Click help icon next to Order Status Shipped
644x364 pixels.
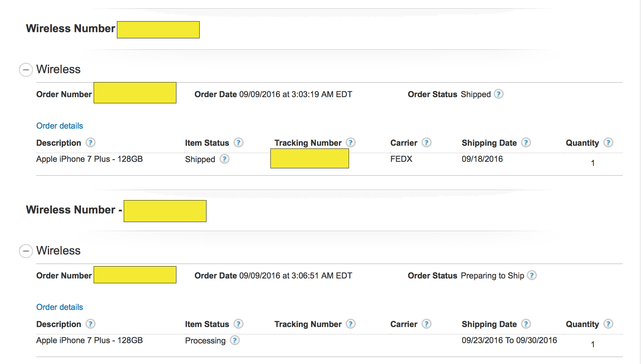499,94
